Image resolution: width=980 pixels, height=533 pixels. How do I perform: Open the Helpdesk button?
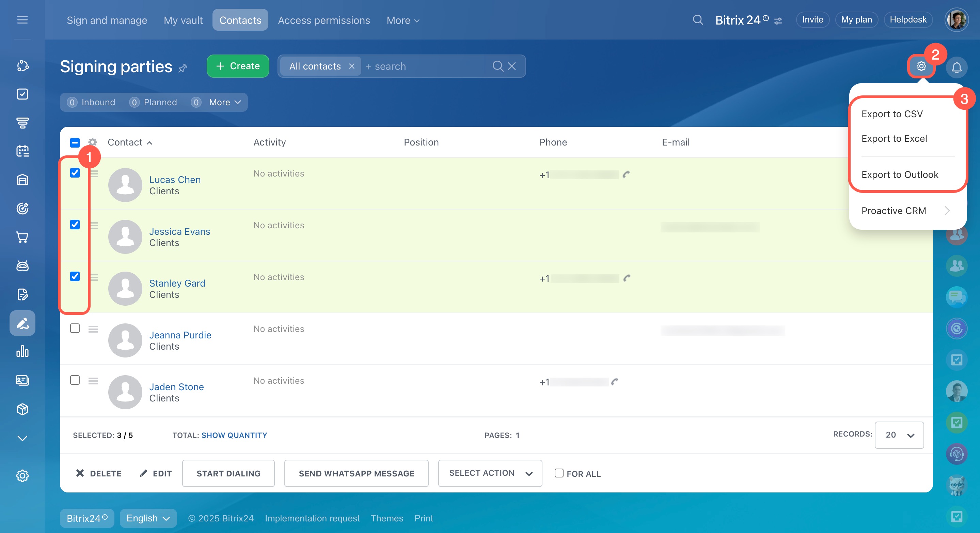908,20
